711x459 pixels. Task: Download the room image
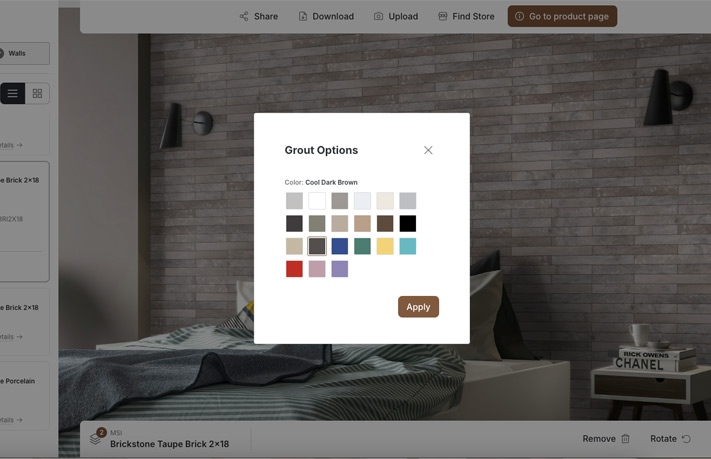326,16
